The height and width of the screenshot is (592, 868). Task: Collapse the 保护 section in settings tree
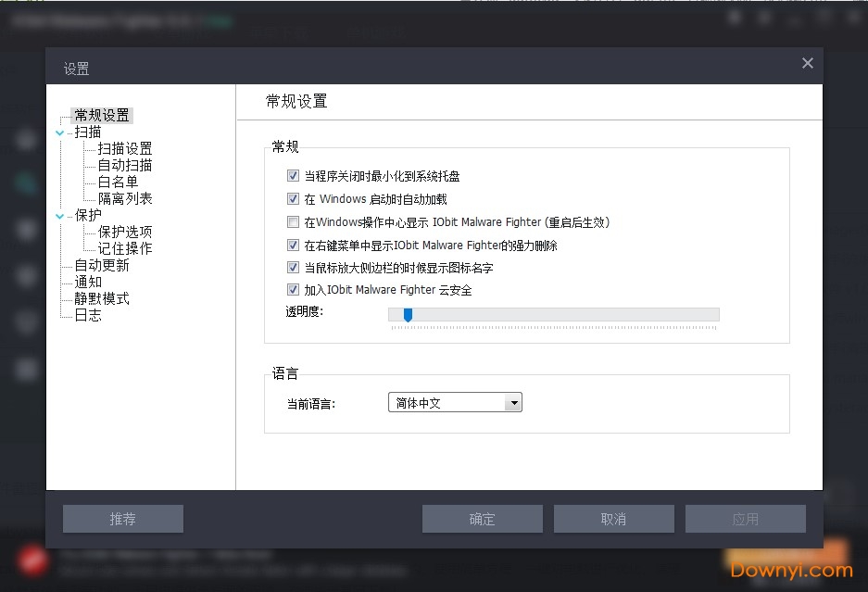point(60,215)
